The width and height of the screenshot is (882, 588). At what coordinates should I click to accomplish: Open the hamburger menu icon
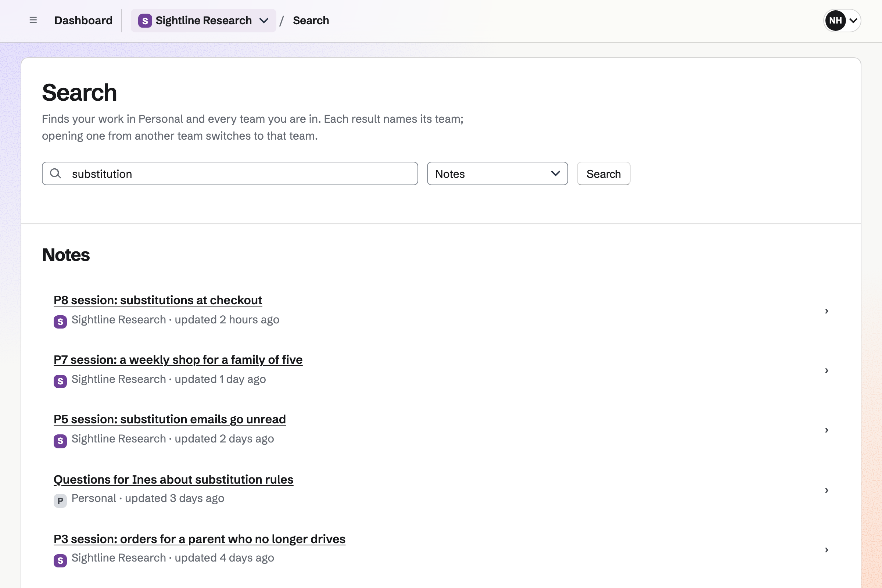click(33, 20)
